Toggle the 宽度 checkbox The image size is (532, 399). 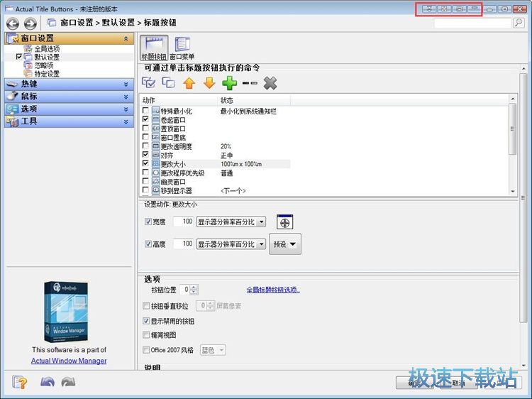pos(148,222)
